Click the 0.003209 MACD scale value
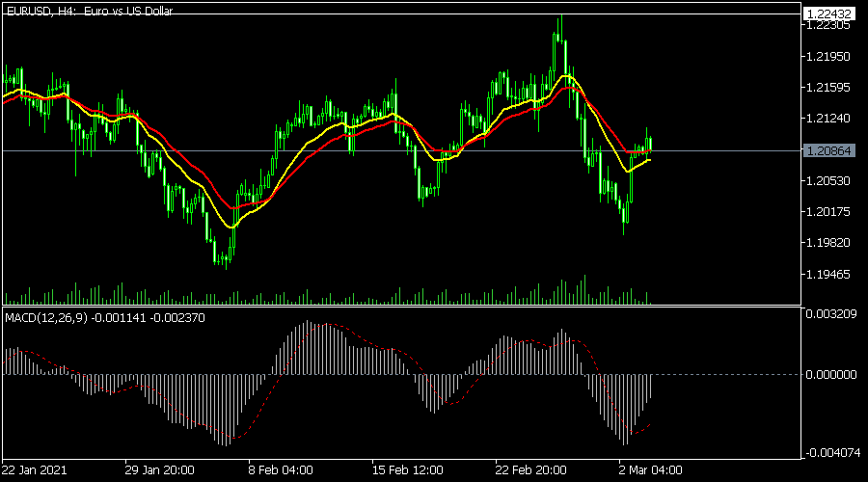 831,314
